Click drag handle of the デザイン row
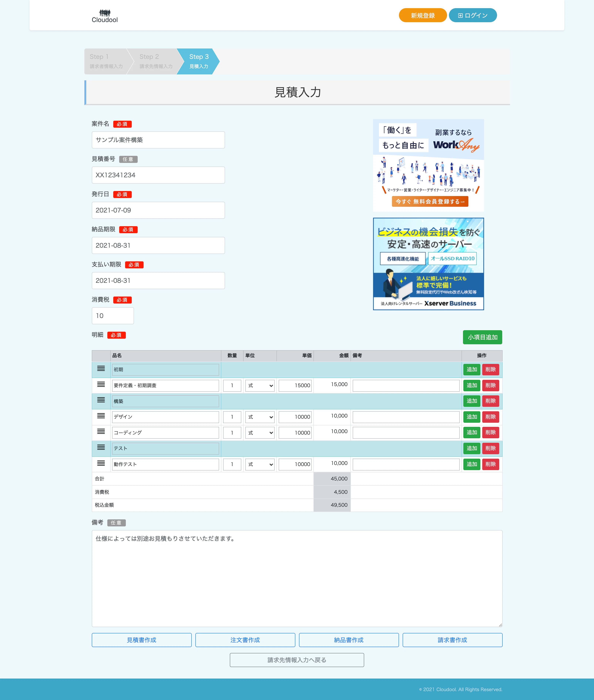Image resolution: width=594 pixels, height=700 pixels. [x=101, y=416]
